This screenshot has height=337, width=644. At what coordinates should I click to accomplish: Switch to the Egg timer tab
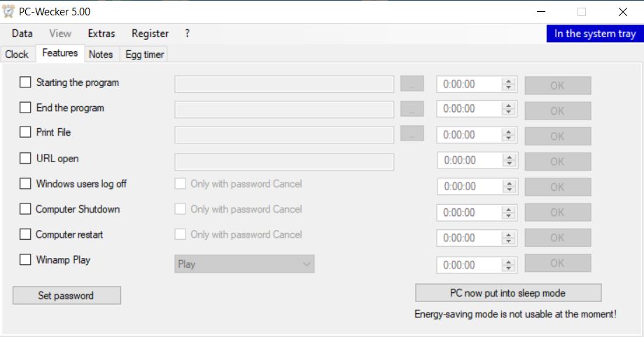144,55
